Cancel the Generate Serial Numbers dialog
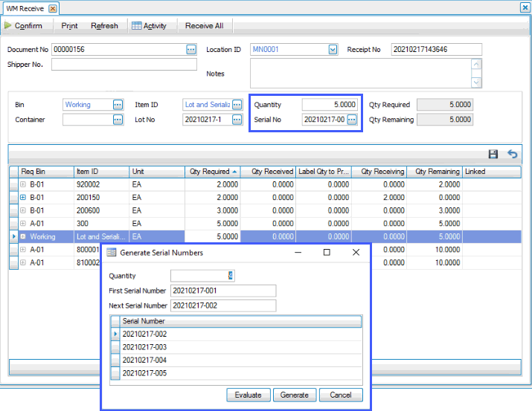This screenshot has width=532, height=411. point(340,395)
